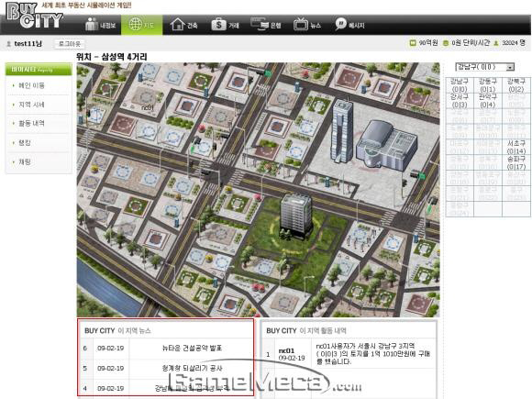Open the 메시지 (Messages) speech bubble menu
The image size is (532, 399).
[349, 25]
